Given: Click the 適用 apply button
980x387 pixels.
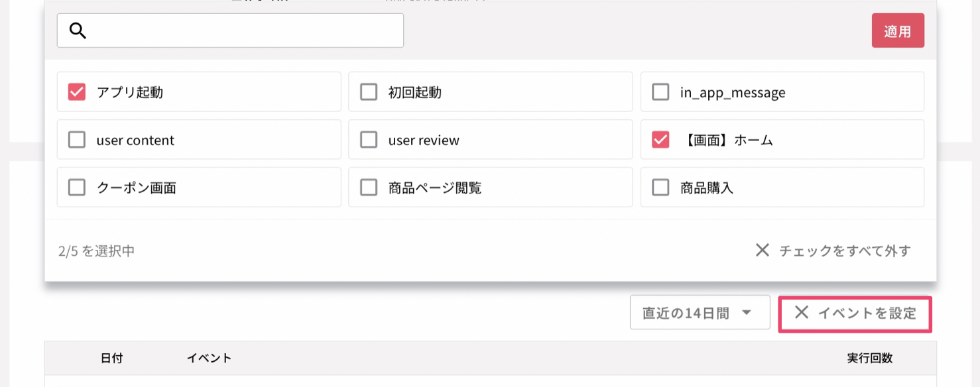Looking at the screenshot, I should pyautogui.click(x=898, y=30).
